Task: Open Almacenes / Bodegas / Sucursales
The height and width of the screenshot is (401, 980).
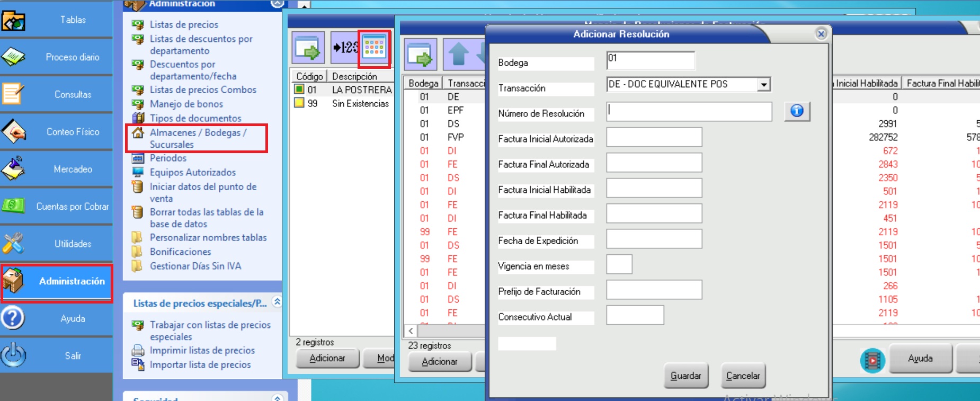Action: tap(198, 138)
